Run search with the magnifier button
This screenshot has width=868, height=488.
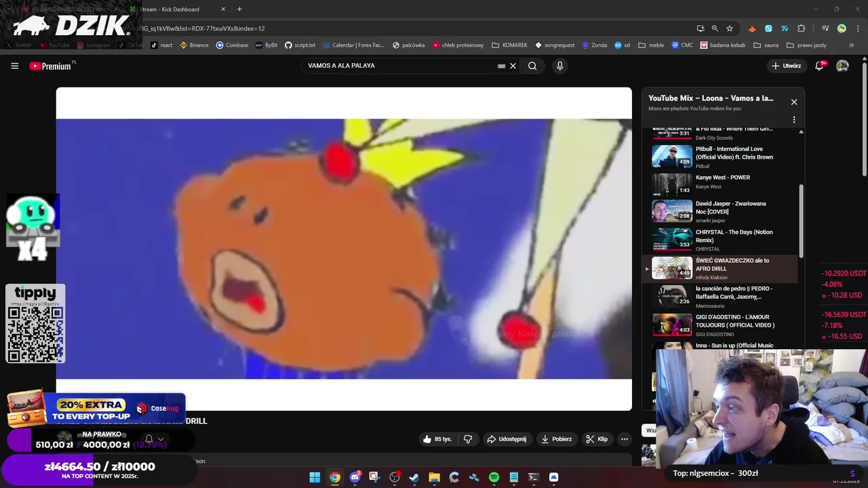pos(532,66)
